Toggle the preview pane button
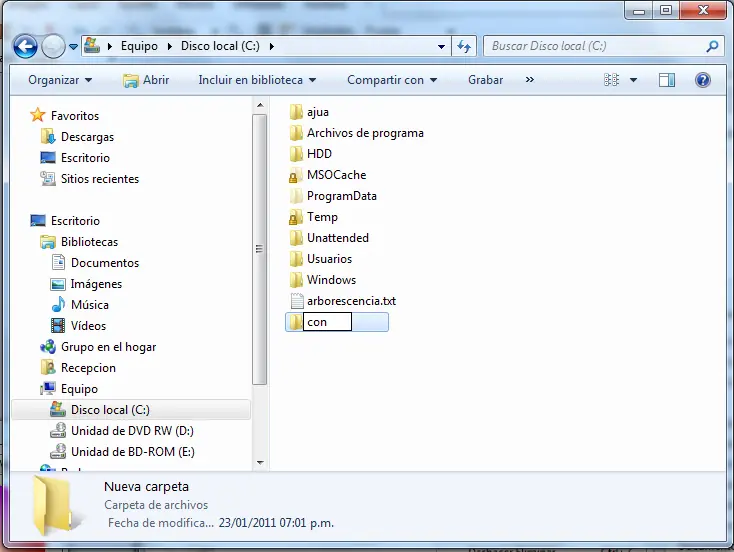The image size is (734, 552). click(x=667, y=80)
